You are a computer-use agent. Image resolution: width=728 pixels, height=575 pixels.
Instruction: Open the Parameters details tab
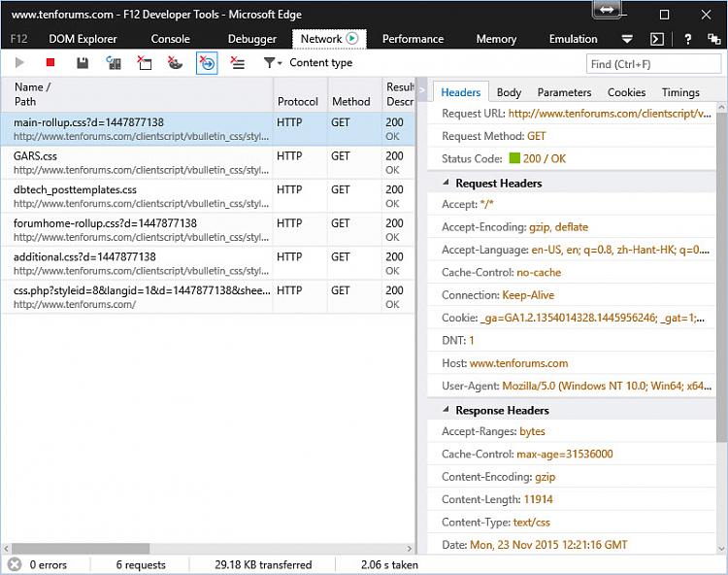pyautogui.click(x=564, y=92)
